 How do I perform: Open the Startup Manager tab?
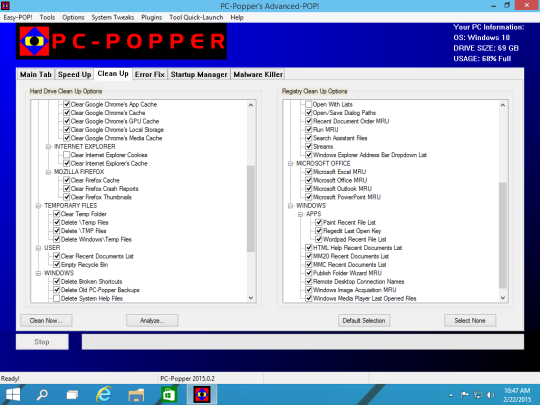pyautogui.click(x=199, y=74)
